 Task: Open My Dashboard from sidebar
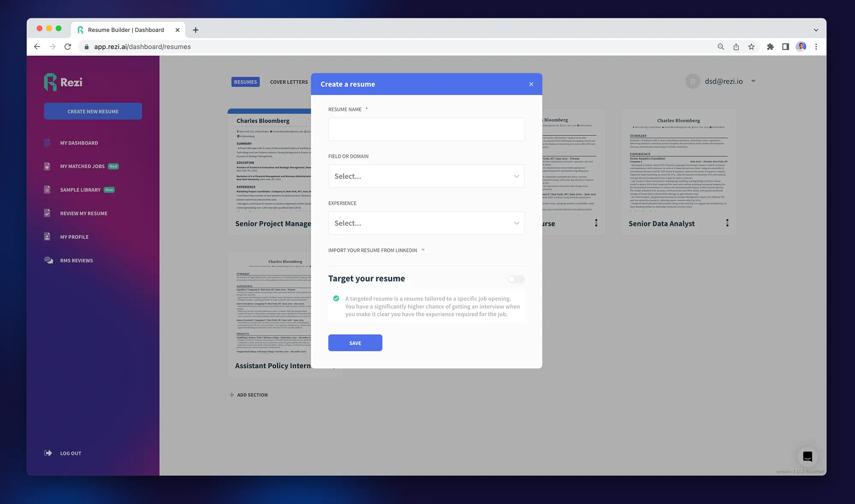[79, 143]
